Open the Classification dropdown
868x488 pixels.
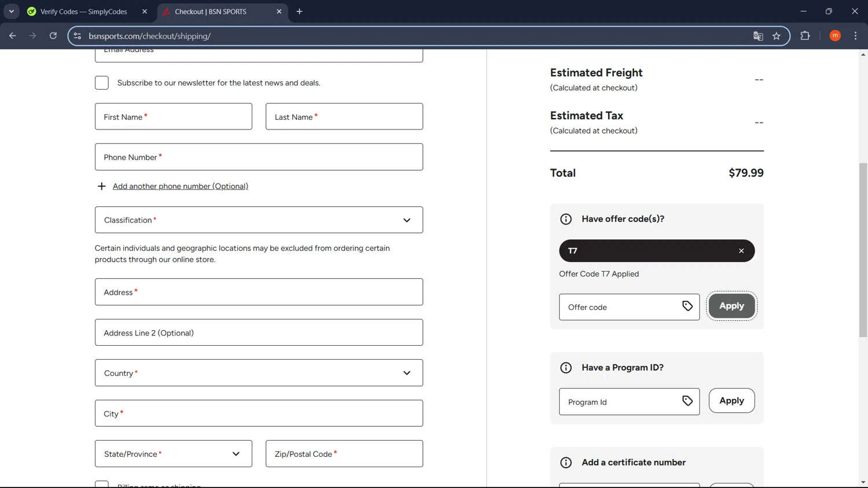[x=259, y=220]
